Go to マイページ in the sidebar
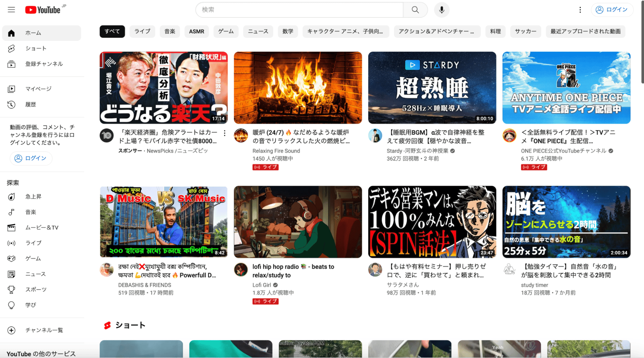 pos(38,89)
